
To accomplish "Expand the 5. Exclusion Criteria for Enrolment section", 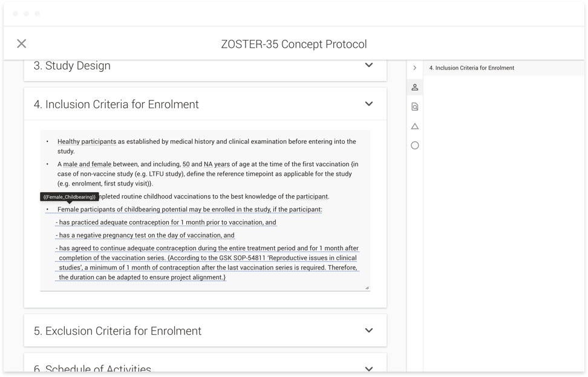I will tap(369, 330).
